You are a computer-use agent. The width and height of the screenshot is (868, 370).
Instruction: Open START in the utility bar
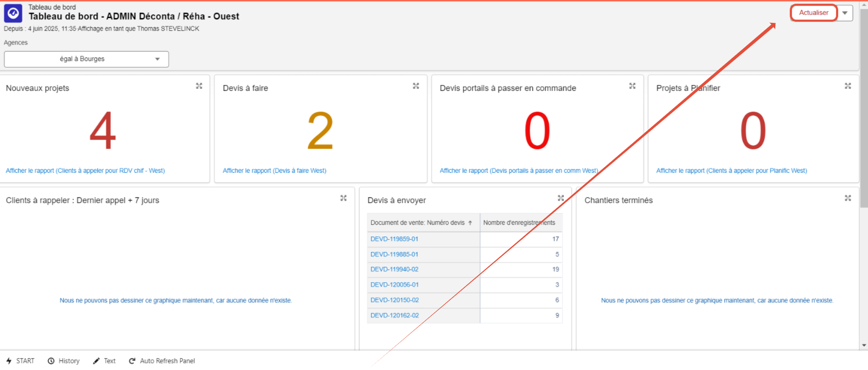point(20,361)
